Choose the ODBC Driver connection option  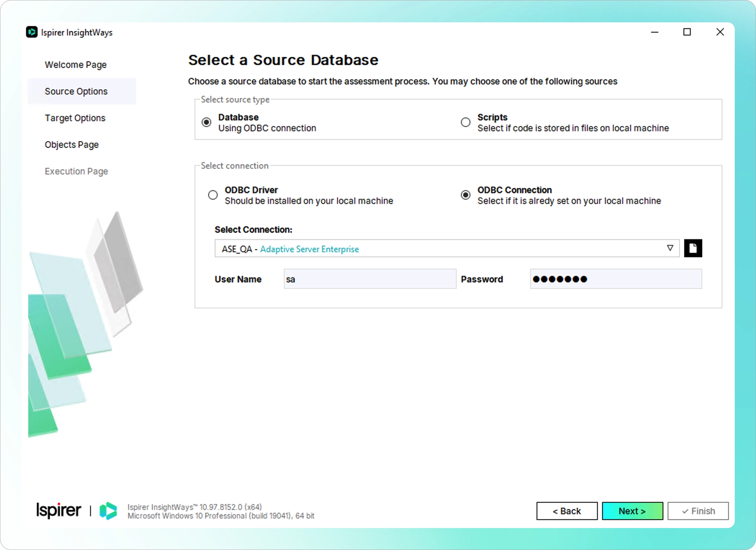pyautogui.click(x=213, y=195)
